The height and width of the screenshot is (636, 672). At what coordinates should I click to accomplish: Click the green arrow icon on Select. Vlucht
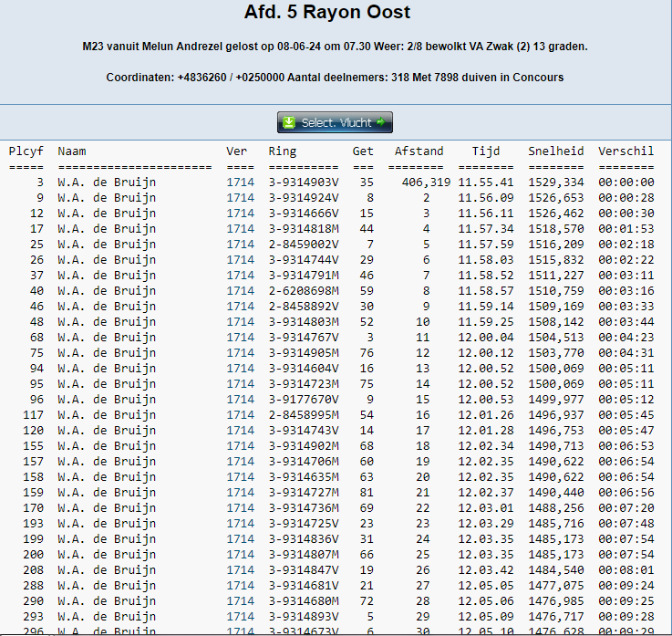tap(381, 122)
